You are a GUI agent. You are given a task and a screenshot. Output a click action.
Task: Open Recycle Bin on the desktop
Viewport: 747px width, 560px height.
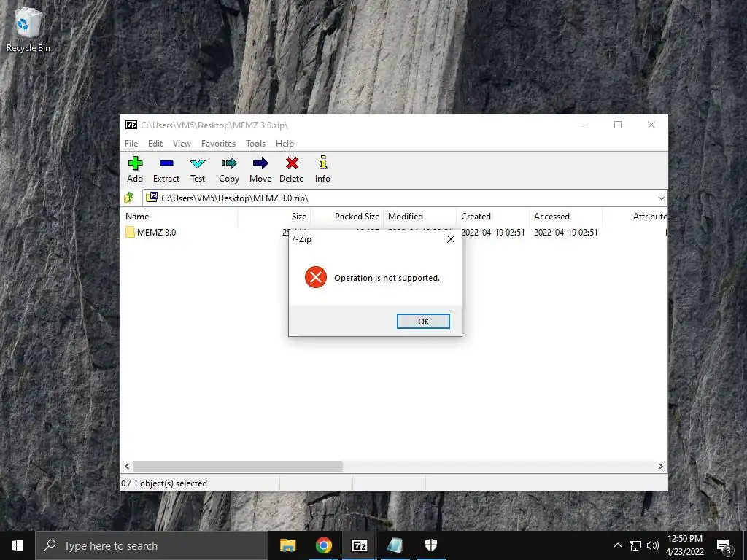coord(28,29)
